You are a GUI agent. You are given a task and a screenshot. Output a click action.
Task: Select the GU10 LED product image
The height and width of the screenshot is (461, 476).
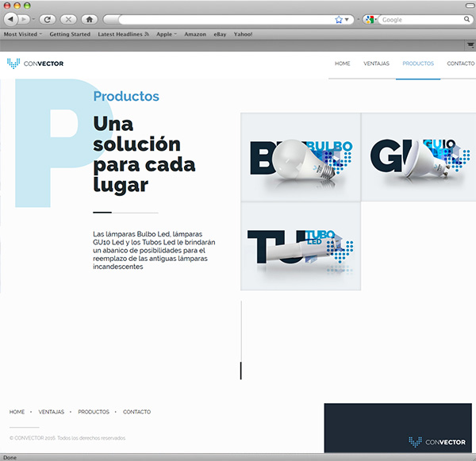(x=418, y=157)
